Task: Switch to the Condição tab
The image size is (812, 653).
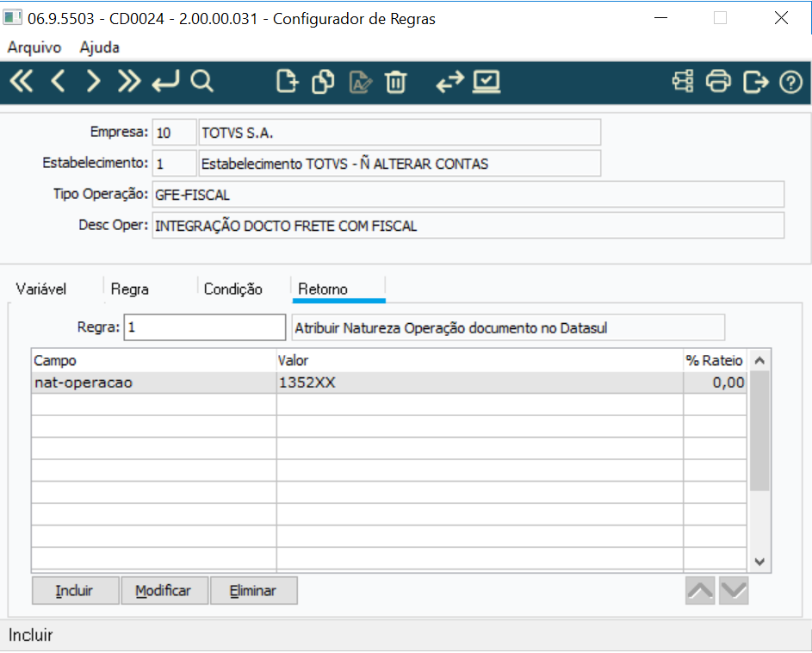Action: click(x=233, y=289)
